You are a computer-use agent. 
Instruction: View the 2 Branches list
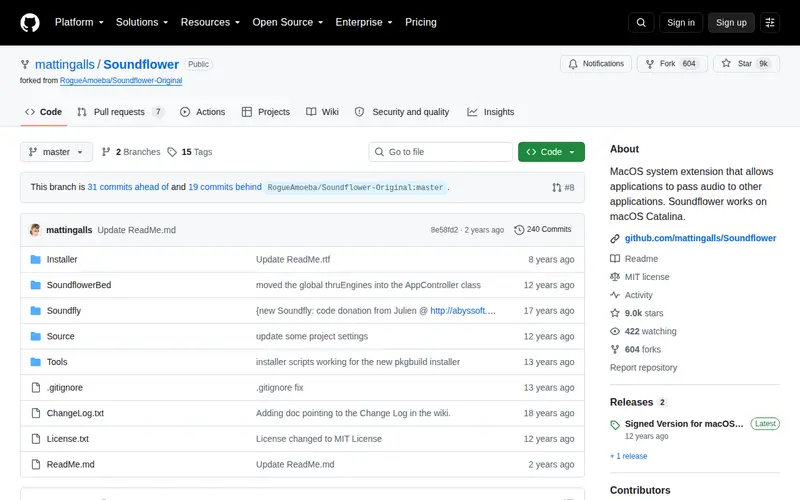point(131,152)
